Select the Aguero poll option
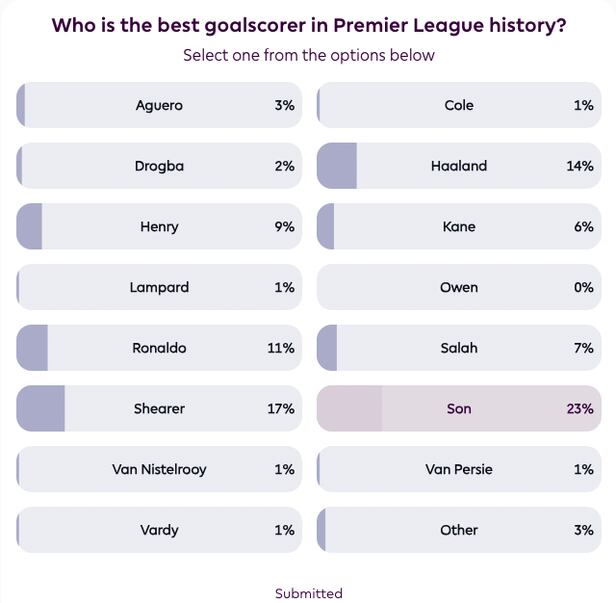 click(159, 105)
